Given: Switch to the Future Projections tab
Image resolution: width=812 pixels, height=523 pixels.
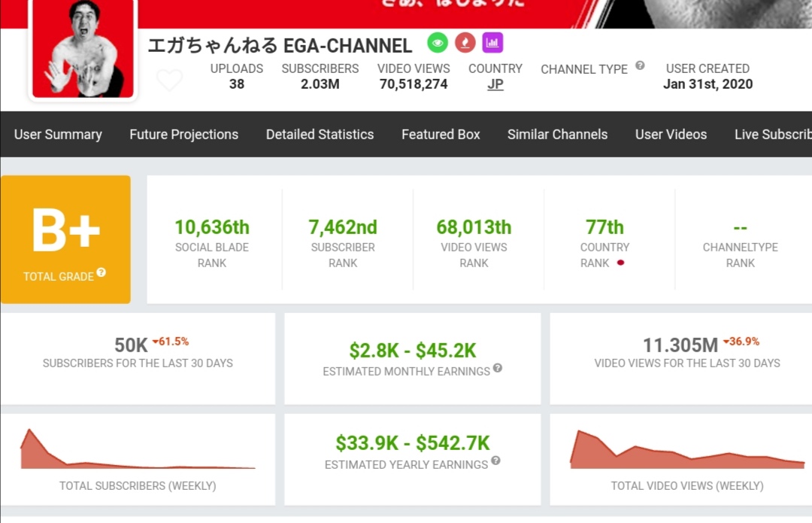Looking at the screenshot, I should (x=184, y=134).
